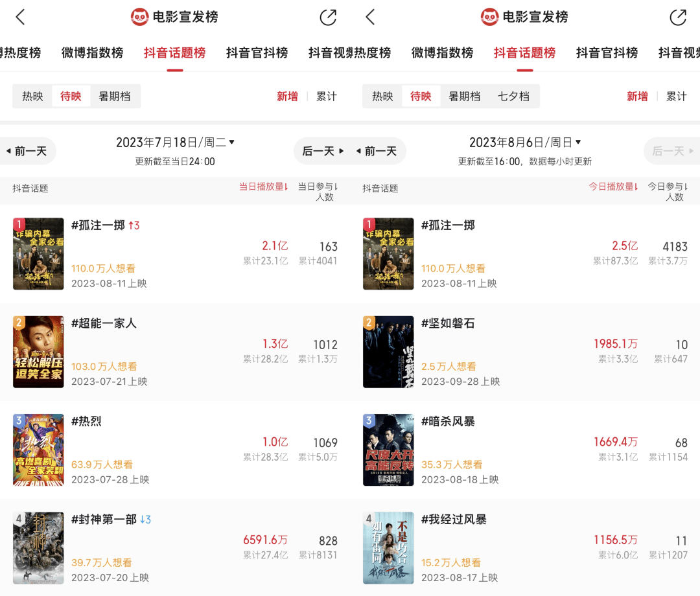Go to 前一天 from August 6
Image resolution: width=700 pixels, height=596 pixels.
pos(378,151)
